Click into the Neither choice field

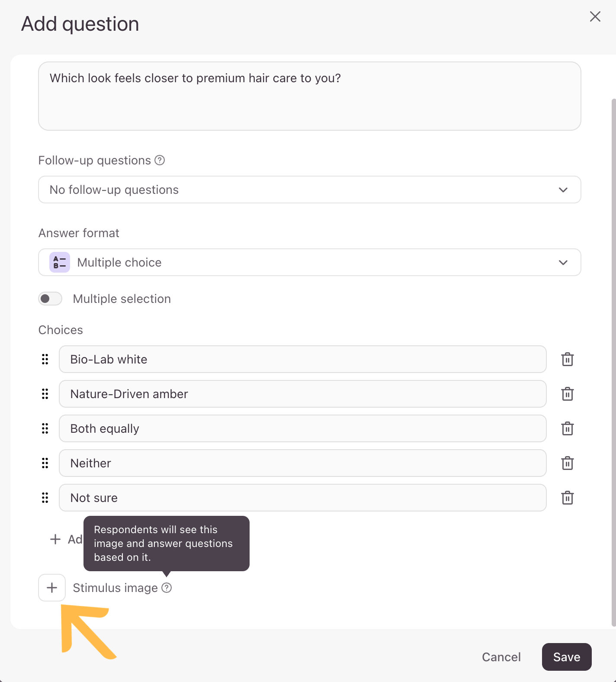point(303,463)
